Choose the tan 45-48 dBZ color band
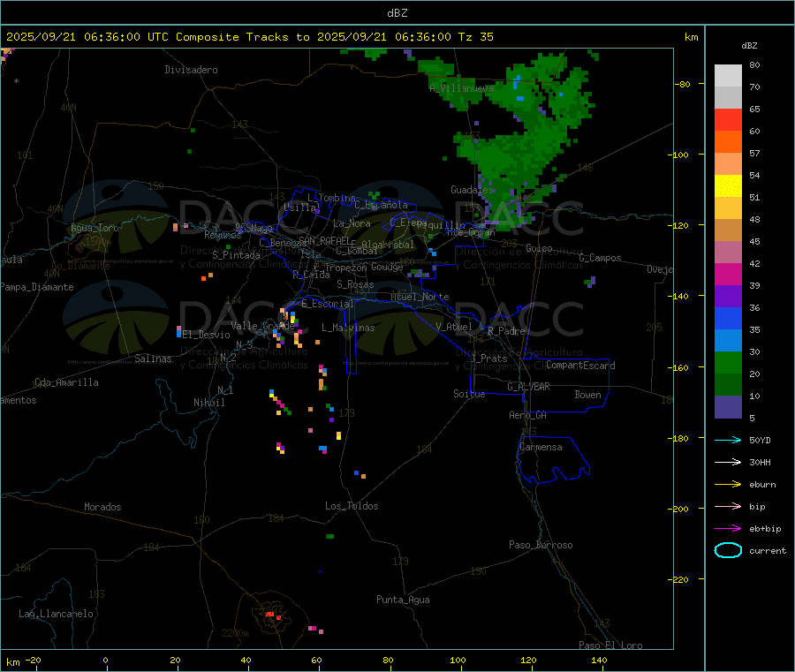Viewport: 795px width, 672px height. tap(728, 230)
